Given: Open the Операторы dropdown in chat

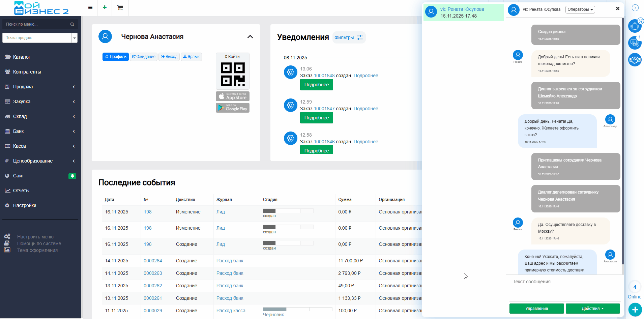Looking at the screenshot, I should click(x=580, y=9).
